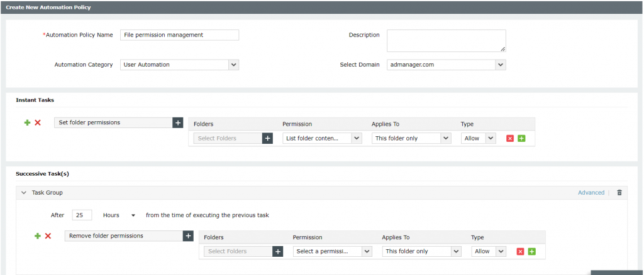Click red X beside Set folder permissions task
Screen dimensions: 644x275
point(38,122)
